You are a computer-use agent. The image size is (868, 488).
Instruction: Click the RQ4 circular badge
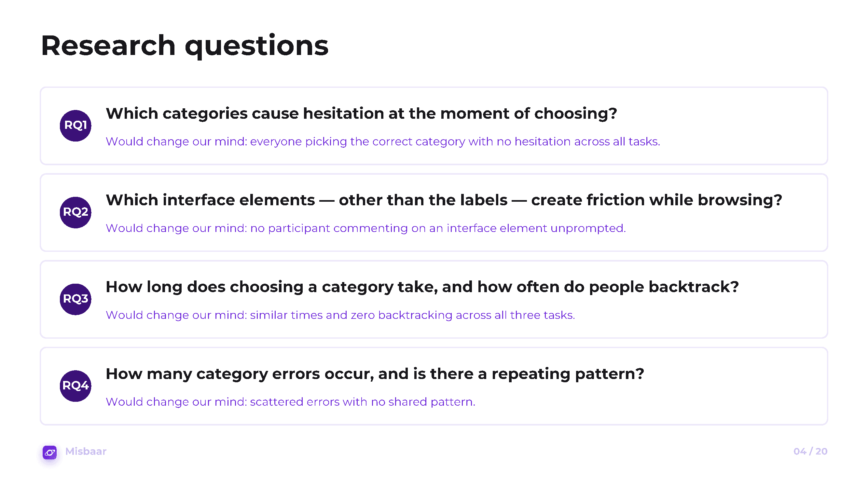click(x=76, y=386)
